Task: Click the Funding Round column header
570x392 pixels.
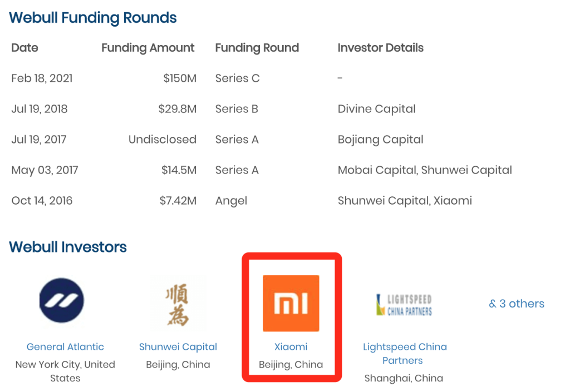Action: click(257, 48)
